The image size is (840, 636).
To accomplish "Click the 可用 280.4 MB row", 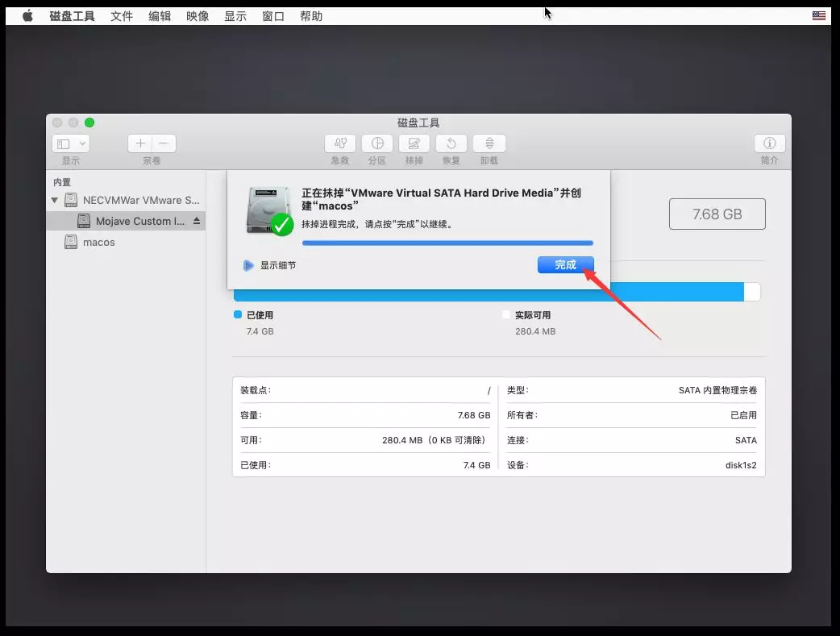I will (x=365, y=440).
